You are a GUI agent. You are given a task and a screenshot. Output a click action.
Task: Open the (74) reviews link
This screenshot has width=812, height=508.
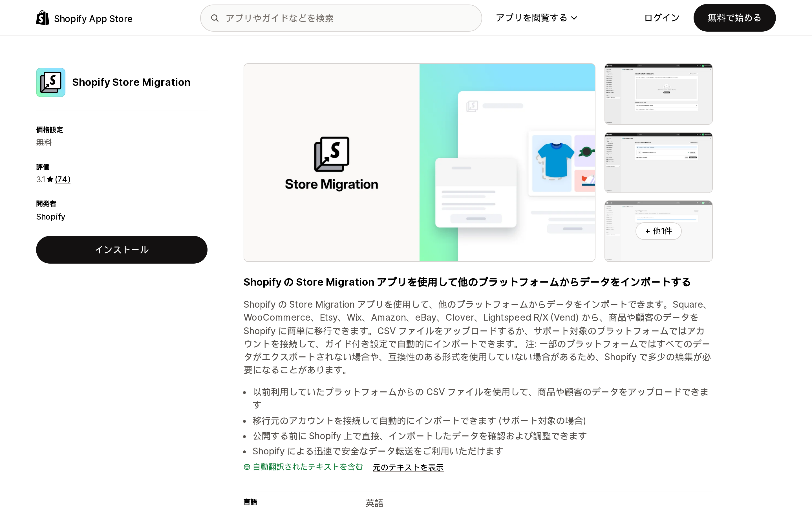click(63, 179)
